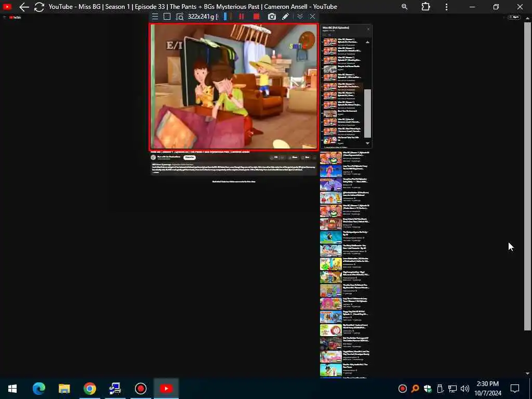The height and width of the screenshot is (399, 532).
Task: Click the YouTube app taskbar button
Action: click(x=166, y=389)
